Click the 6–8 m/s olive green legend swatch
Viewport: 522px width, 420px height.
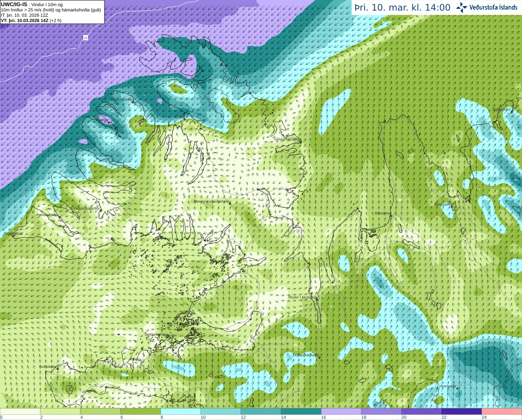[x=141, y=411]
